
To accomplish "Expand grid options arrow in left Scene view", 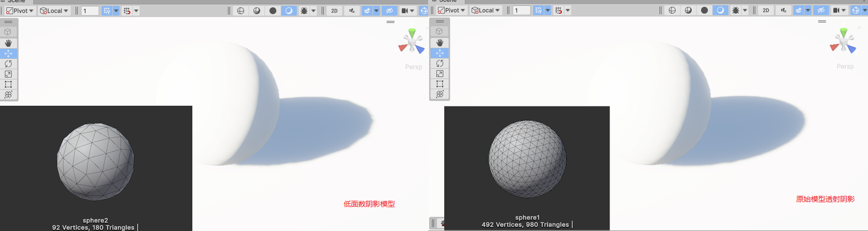I will click(x=116, y=10).
